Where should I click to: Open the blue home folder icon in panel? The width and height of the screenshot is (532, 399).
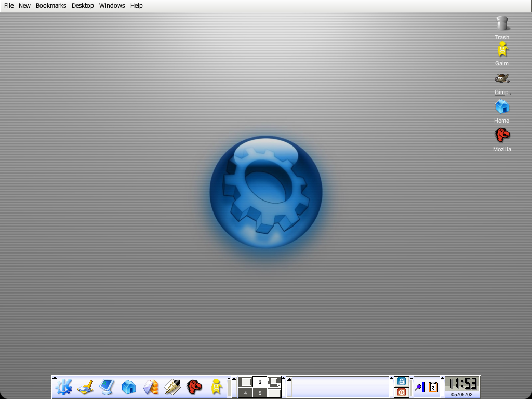[129, 387]
